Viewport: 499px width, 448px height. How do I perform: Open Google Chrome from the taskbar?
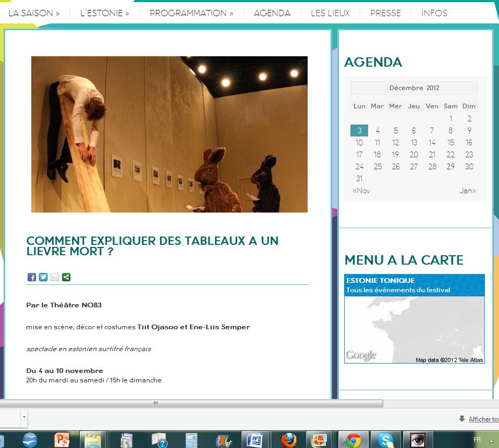click(354, 440)
